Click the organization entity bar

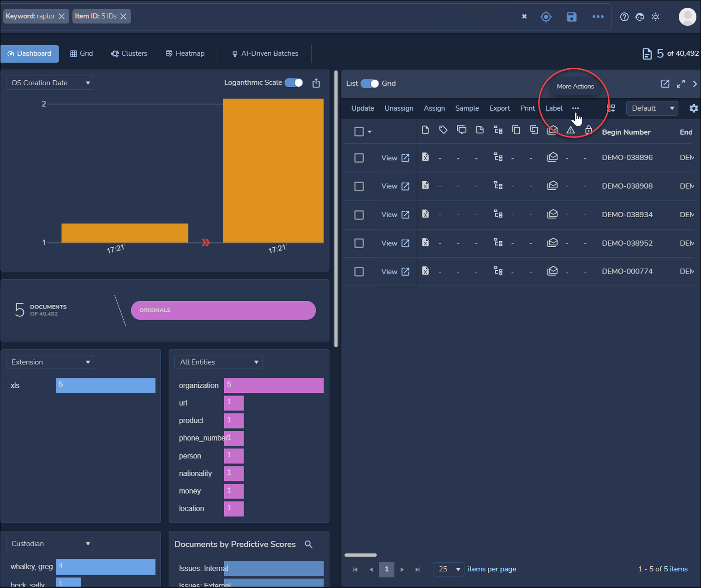tap(274, 386)
